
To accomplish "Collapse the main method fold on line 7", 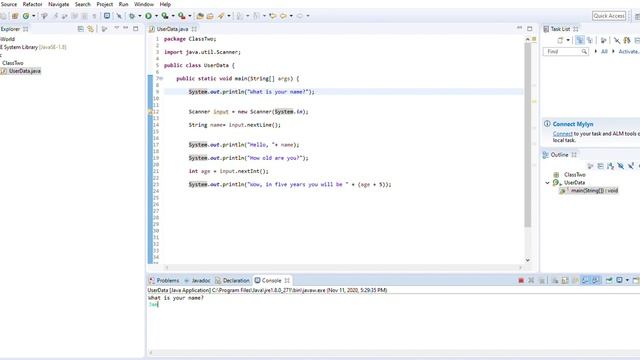I will pyautogui.click(x=161, y=78).
